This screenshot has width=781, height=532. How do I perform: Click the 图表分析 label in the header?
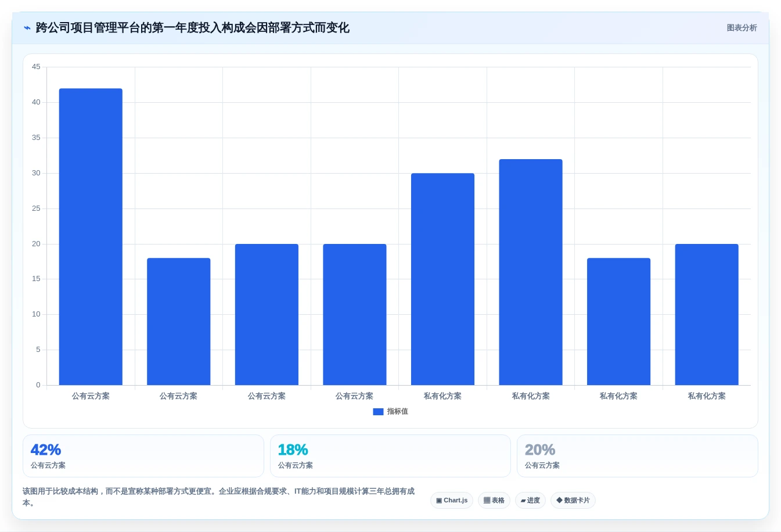coord(742,28)
